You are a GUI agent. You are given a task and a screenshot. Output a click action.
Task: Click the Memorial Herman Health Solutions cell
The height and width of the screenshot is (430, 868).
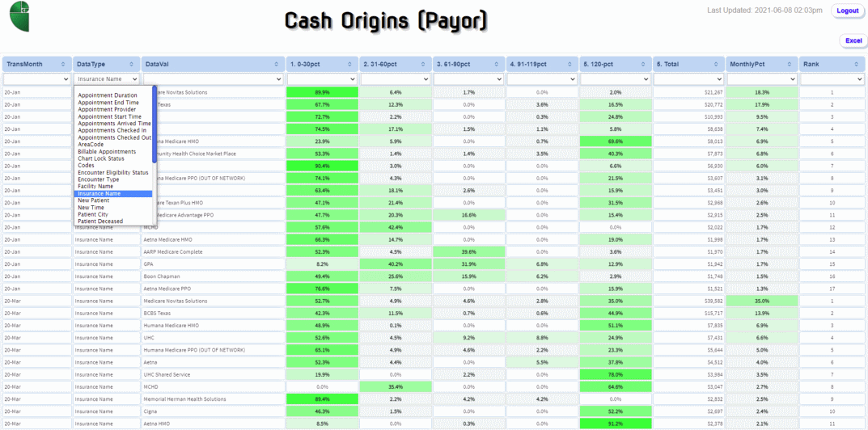click(x=213, y=399)
